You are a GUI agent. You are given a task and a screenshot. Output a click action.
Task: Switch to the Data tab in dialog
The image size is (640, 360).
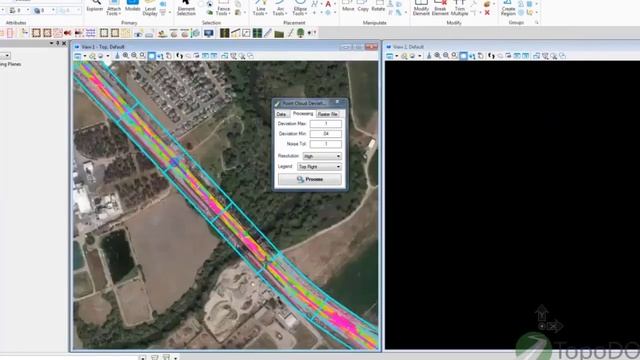pyautogui.click(x=281, y=114)
